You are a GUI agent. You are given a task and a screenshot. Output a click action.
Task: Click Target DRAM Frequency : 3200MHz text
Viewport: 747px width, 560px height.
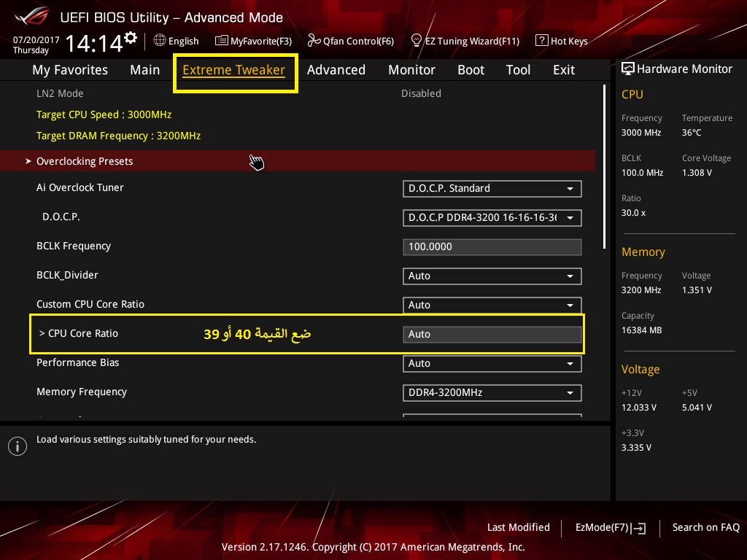pyautogui.click(x=119, y=136)
